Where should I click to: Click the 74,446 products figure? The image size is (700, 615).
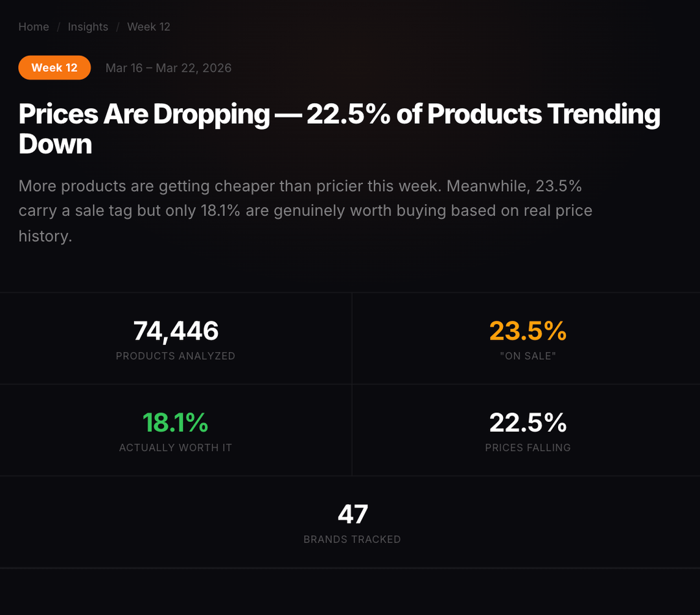click(176, 331)
